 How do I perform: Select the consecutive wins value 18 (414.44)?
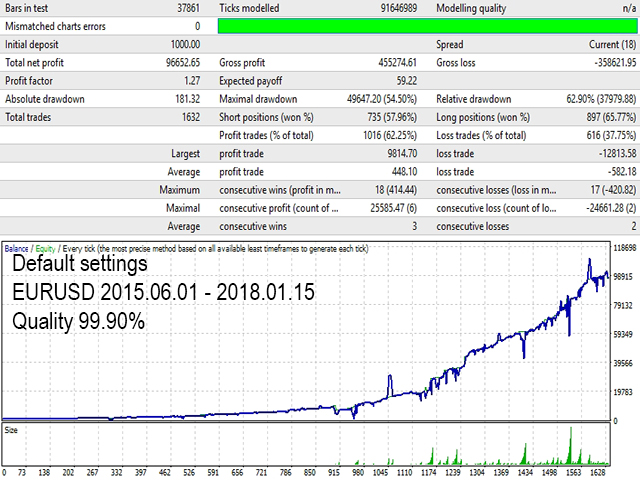click(396, 190)
